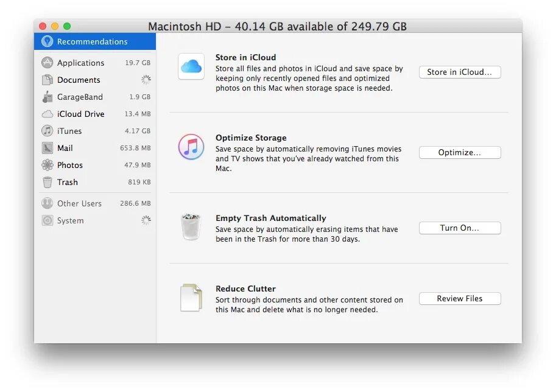556x392 pixels.
Task: Click the Other Users label
Action: point(79,203)
